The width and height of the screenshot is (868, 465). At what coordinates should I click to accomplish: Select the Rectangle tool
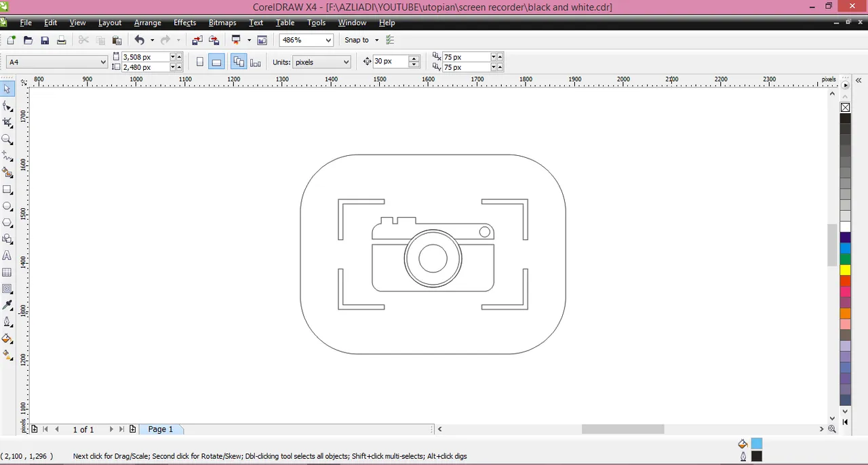tap(7, 189)
